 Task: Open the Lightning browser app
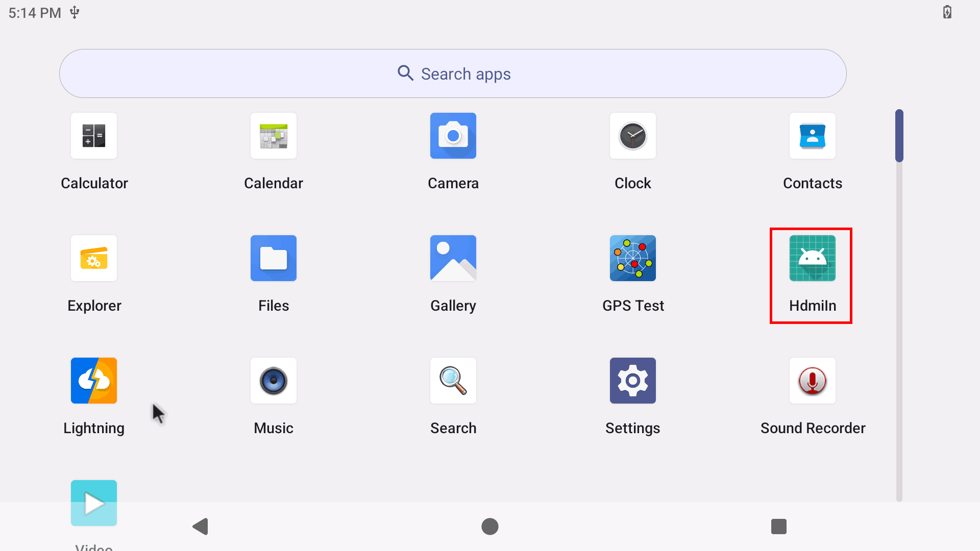[94, 381]
